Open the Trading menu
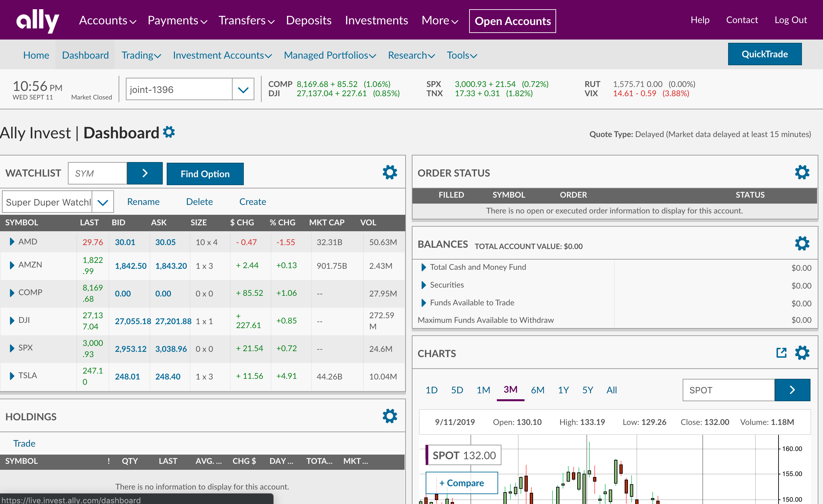The width and height of the screenshot is (823, 504). click(141, 55)
